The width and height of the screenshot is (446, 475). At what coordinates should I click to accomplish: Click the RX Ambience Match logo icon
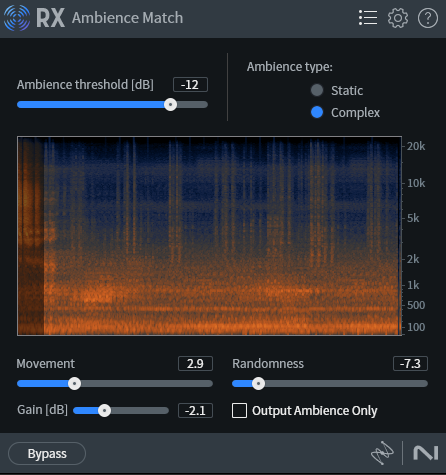pos(17,18)
